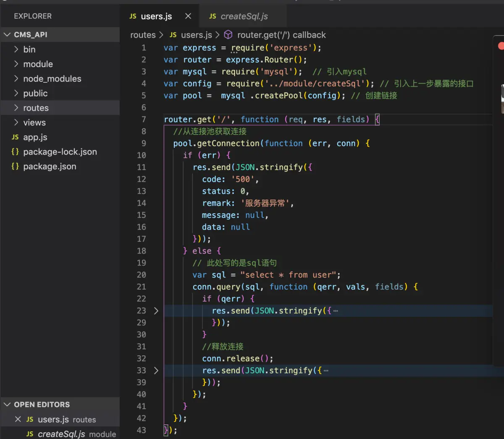Viewport: 504px width, 439px height.
Task: Open package-lock.json file
Action: [60, 152]
